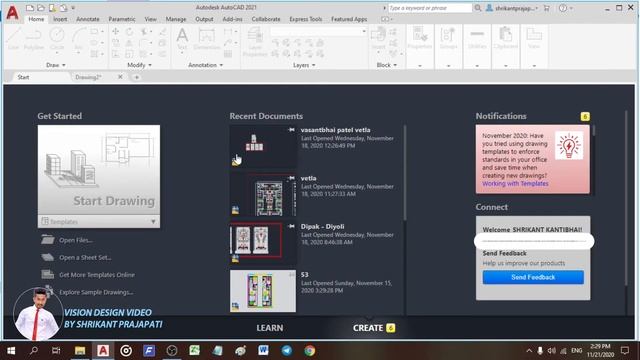
Task: Open Google Chrome from taskbar
Action: (309, 350)
